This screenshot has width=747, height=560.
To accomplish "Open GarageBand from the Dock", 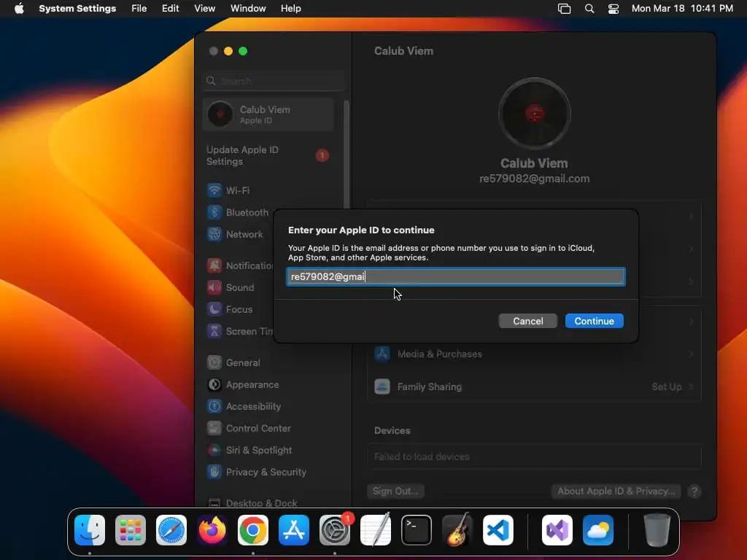I will click(457, 530).
